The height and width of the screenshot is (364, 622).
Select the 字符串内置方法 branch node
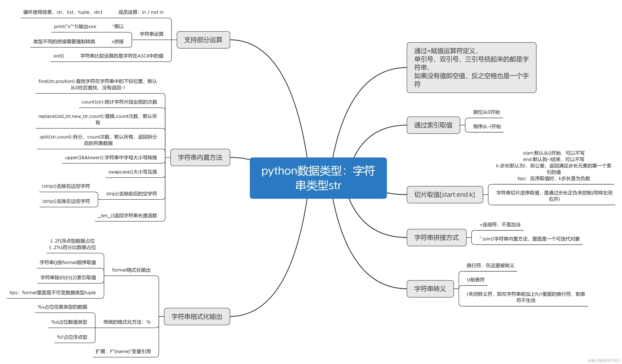point(200,157)
